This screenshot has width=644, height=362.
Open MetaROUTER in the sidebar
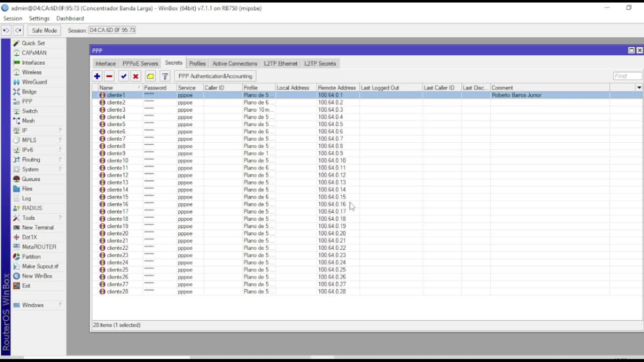(x=39, y=247)
